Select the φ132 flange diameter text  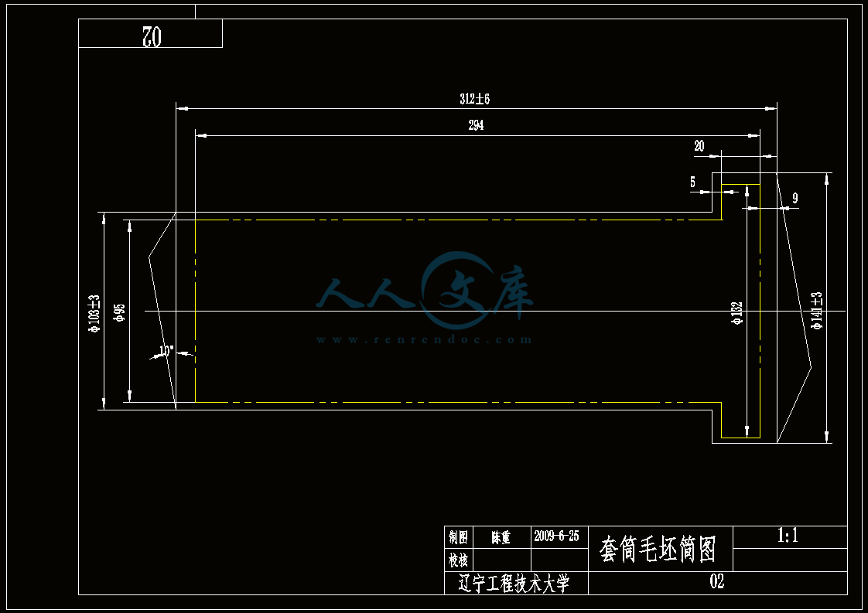pyautogui.click(x=736, y=313)
